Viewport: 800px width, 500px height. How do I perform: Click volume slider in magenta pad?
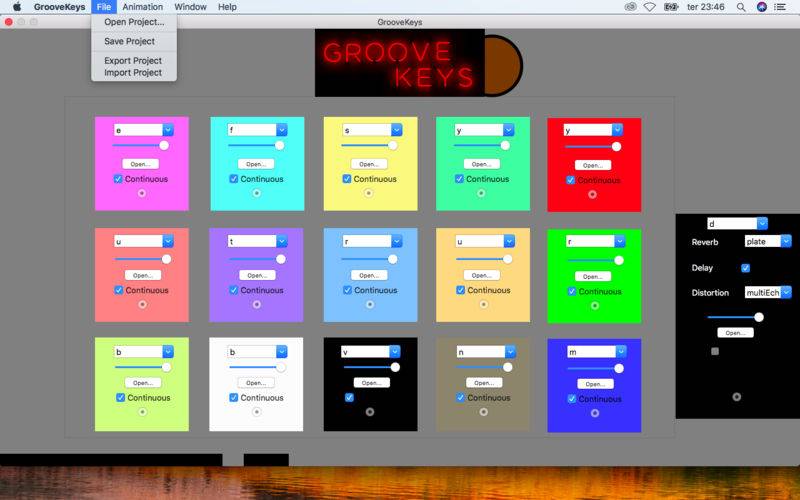point(141,145)
